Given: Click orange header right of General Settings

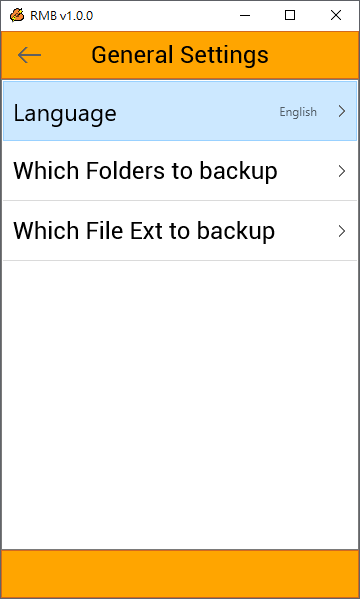Looking at the screenshot, I should (313, 55).
